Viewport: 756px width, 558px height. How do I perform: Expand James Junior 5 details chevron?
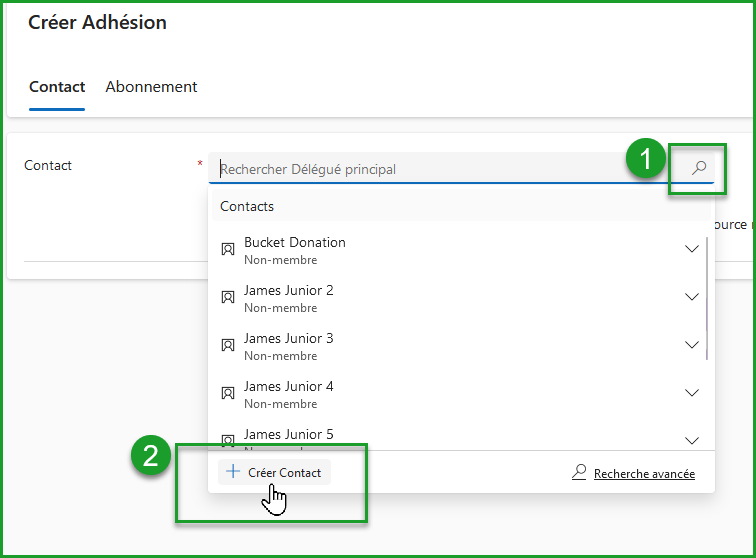691,439
